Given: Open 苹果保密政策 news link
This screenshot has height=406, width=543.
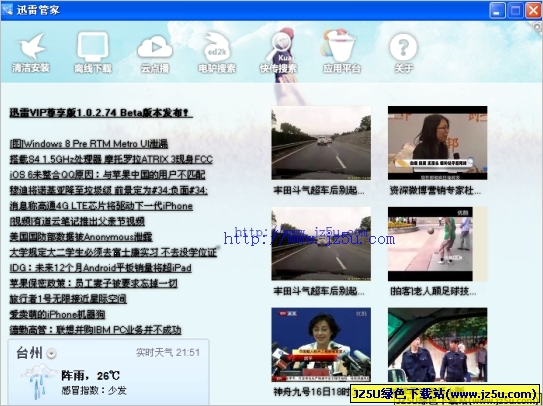Looking at the screenshot, I should click(x=94, y=283).
